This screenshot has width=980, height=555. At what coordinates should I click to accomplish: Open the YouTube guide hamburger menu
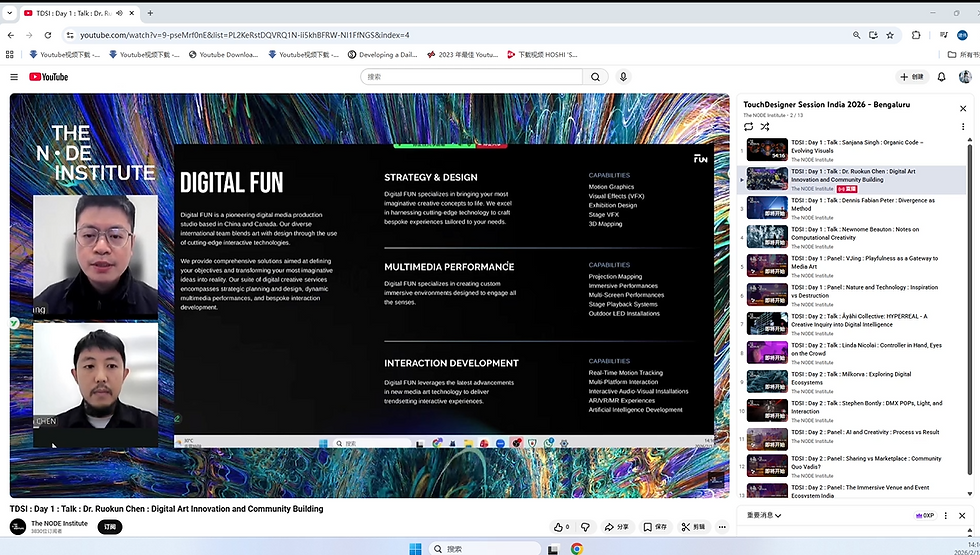(x=14, y=77)
